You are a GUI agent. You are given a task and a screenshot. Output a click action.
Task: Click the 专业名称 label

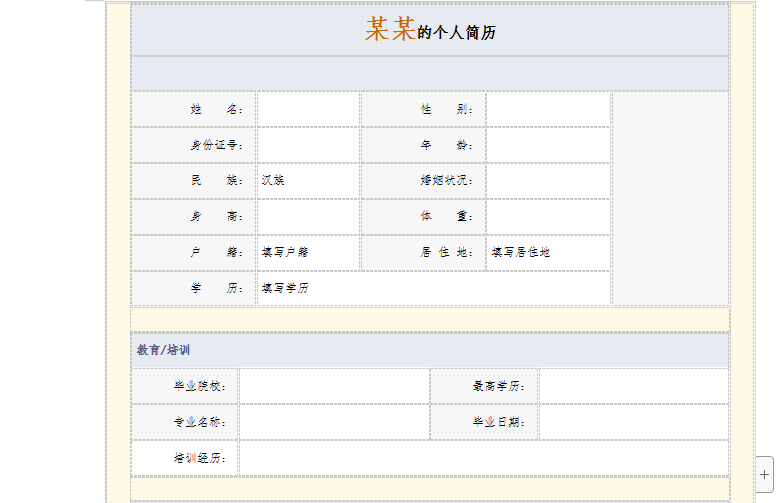pos(200,422)
